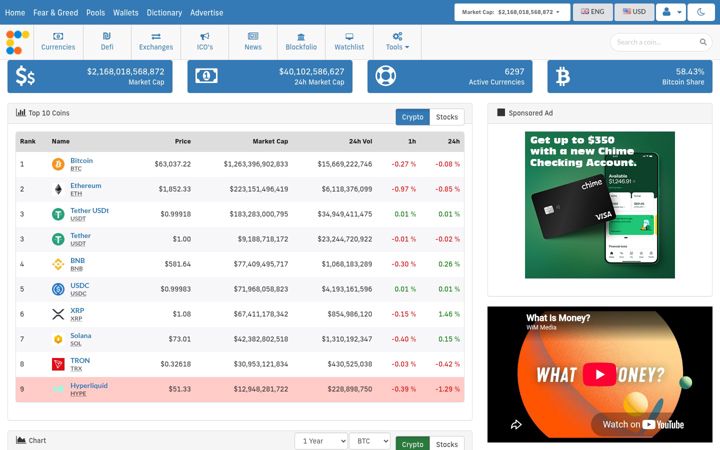Open the Ethereum coin link
The image size is (720, 450).
pos(85,186)
